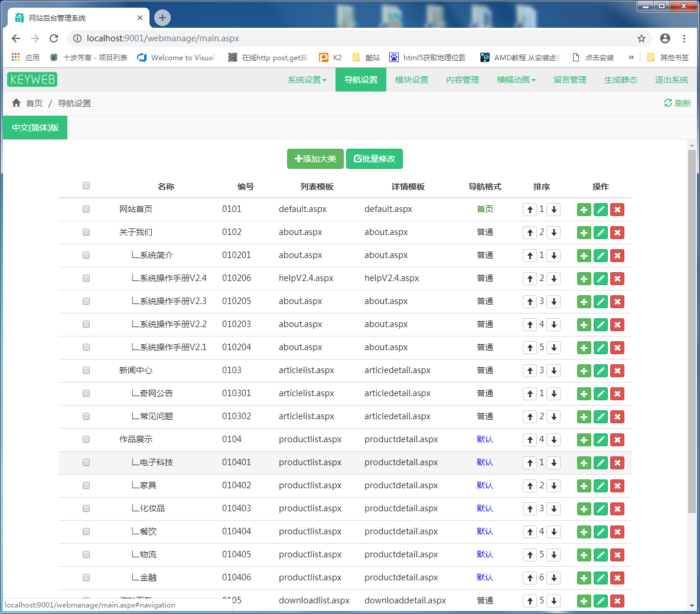
Task: Check the 金融 row checkbox
Action: pyautogui.click(x=86, y=577)
